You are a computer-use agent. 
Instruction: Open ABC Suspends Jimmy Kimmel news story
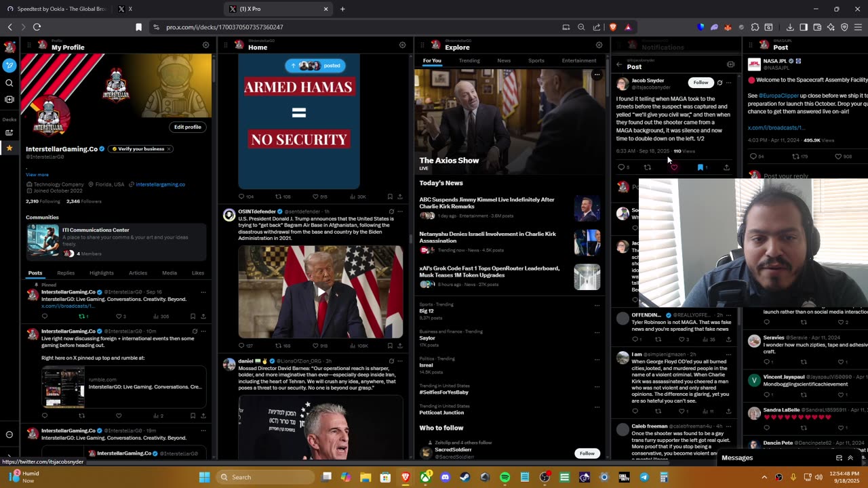pyautogui.click(x=510, y=207)
